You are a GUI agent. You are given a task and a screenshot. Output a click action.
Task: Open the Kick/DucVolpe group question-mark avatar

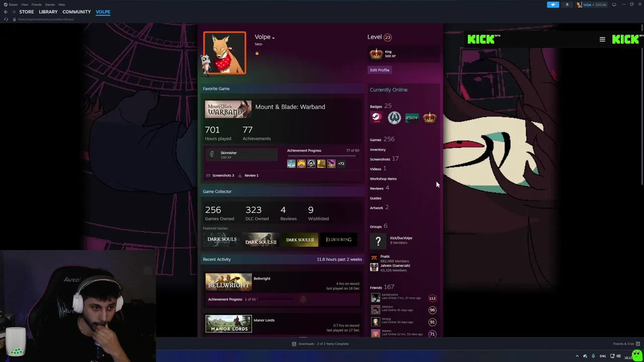coord(378,241)
